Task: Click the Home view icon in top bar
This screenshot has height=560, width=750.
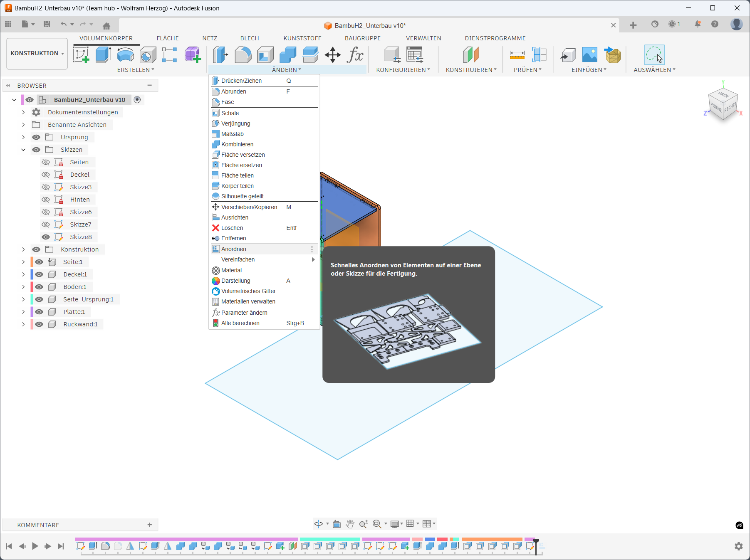Action: pos(106,26)
